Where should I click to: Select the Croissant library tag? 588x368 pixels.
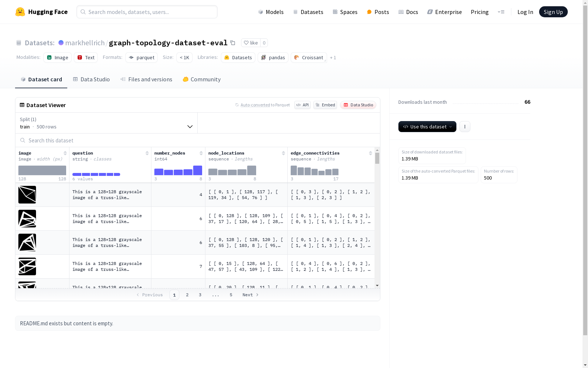(x=309, y=57)
